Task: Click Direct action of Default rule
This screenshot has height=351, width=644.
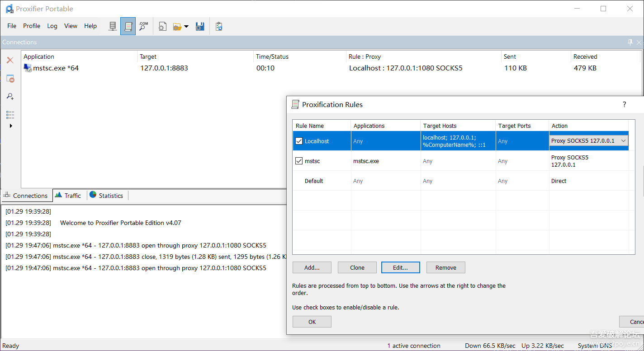Action: click(559, 181)
